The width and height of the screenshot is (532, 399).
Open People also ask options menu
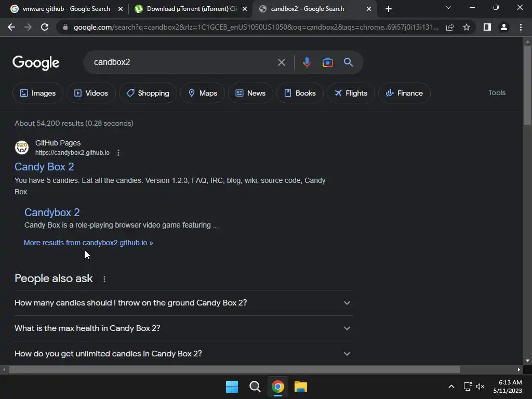tap(104, 279)
